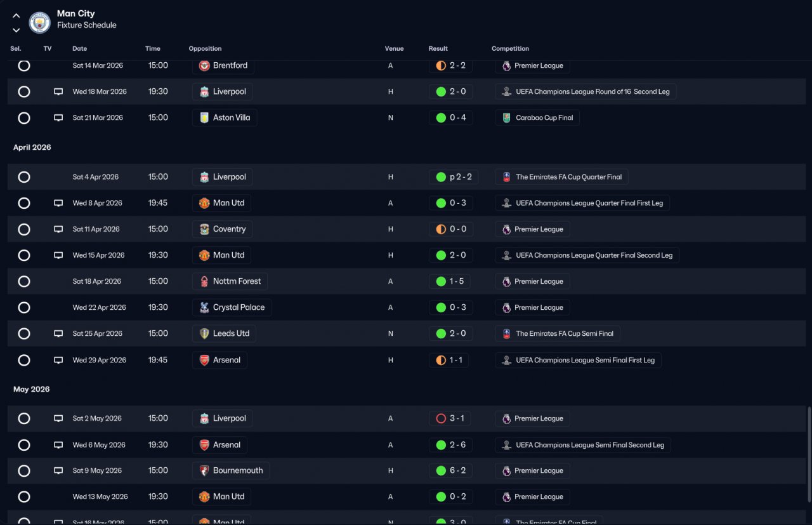Go to the next club with the down chevron
The height and width of the screenshot is (525, 812).
point(16,30)
